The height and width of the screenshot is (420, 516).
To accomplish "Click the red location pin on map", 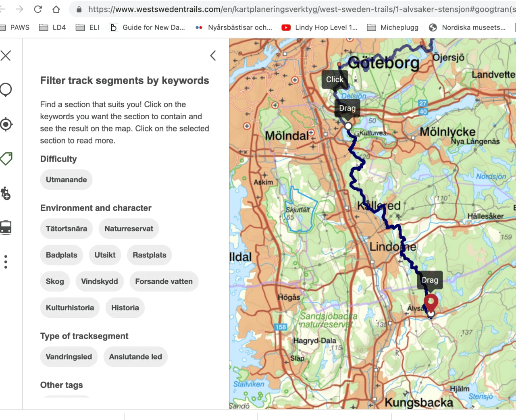I will click(x=431, y=302).
